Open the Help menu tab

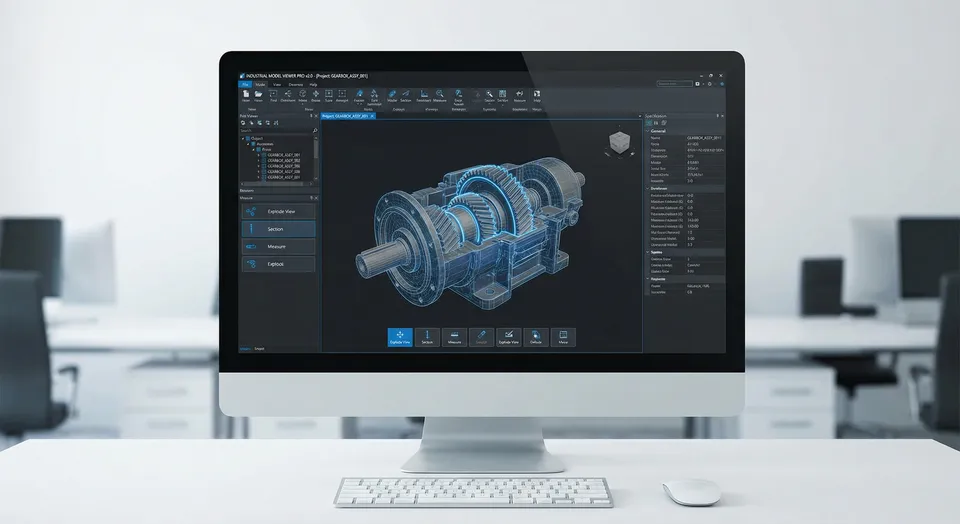[x=313, y=84]
